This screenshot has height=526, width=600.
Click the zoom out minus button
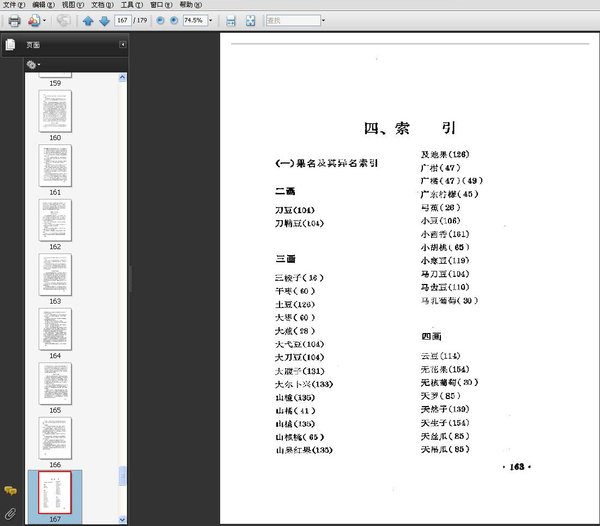(160, 21)
